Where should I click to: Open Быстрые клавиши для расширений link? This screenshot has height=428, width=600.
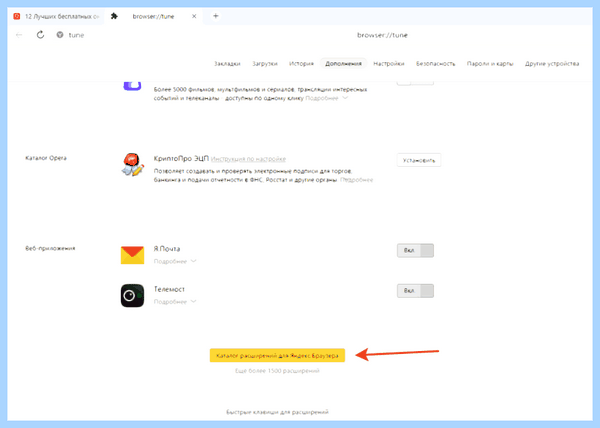pyautogui.click(x=277, y=412)
